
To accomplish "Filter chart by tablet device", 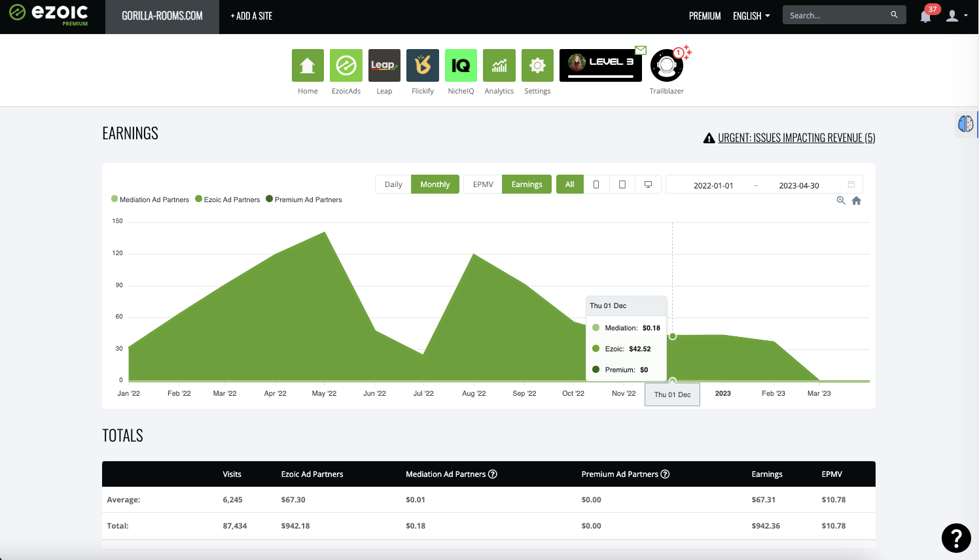I will [x=622, y=184].
